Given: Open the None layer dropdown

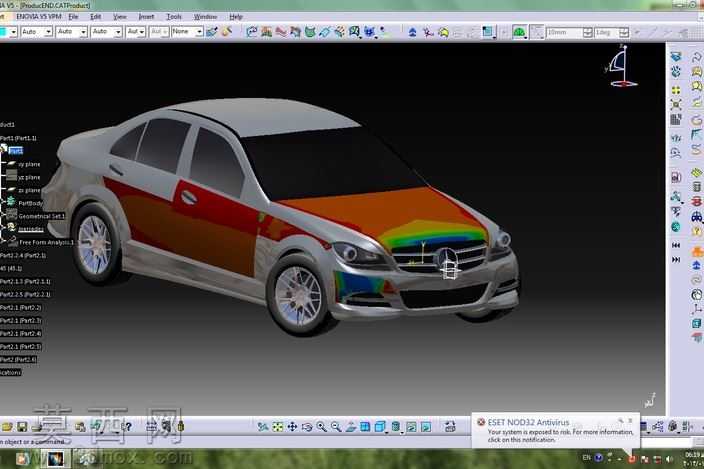Looking at the screenshot, I should pos(187,32).
